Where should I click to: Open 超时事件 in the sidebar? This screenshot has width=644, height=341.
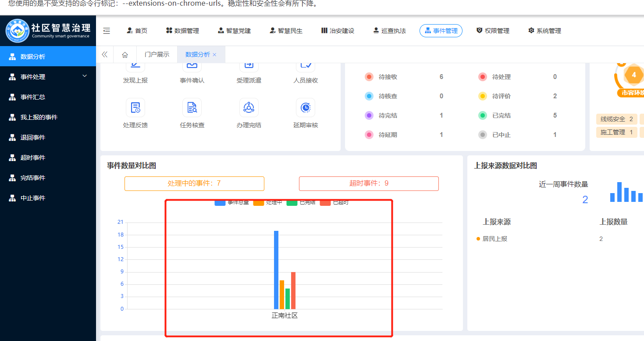click(48, 157)
